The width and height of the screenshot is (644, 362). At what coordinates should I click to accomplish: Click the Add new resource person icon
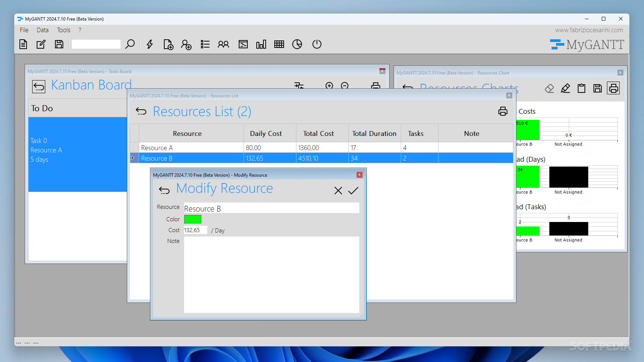click(x=186, y=44)
